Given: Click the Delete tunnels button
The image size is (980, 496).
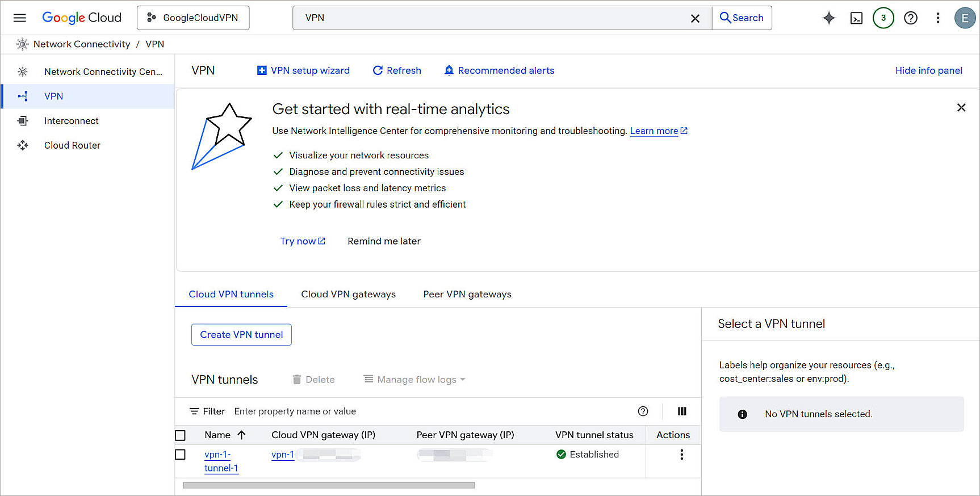Looking at the screenshot, I should click(313, 380).
